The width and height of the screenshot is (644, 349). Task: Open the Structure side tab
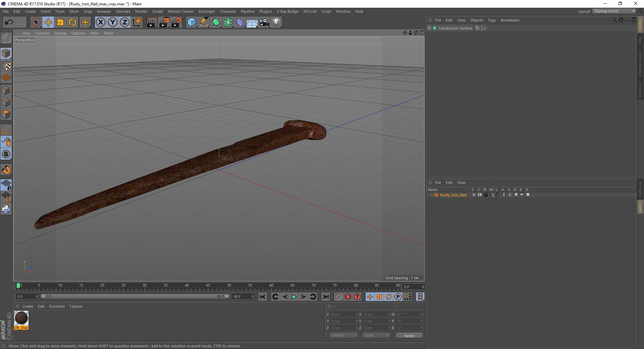pyautogui.click(x=640, y=90)
